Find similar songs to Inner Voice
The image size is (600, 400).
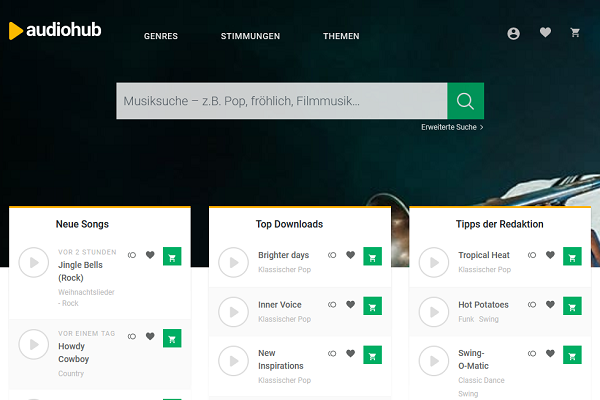(332, 305)
